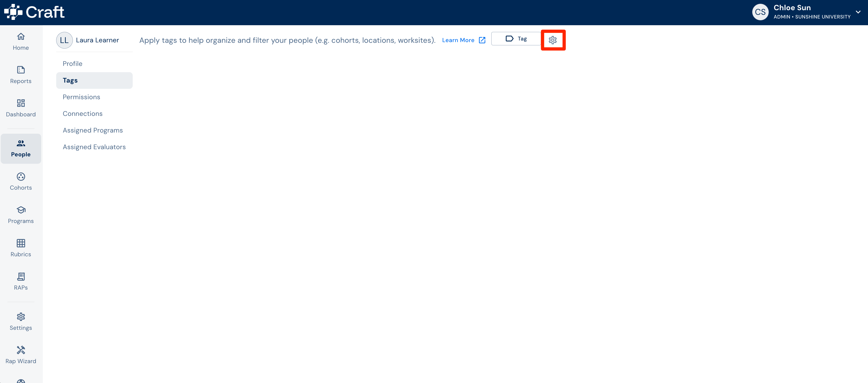
Task: Click the Tag button
Action: click(516, 39)
